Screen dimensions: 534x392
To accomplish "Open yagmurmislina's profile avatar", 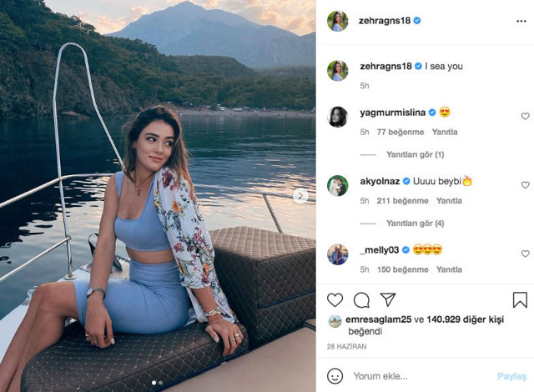I will pos(337,117).
